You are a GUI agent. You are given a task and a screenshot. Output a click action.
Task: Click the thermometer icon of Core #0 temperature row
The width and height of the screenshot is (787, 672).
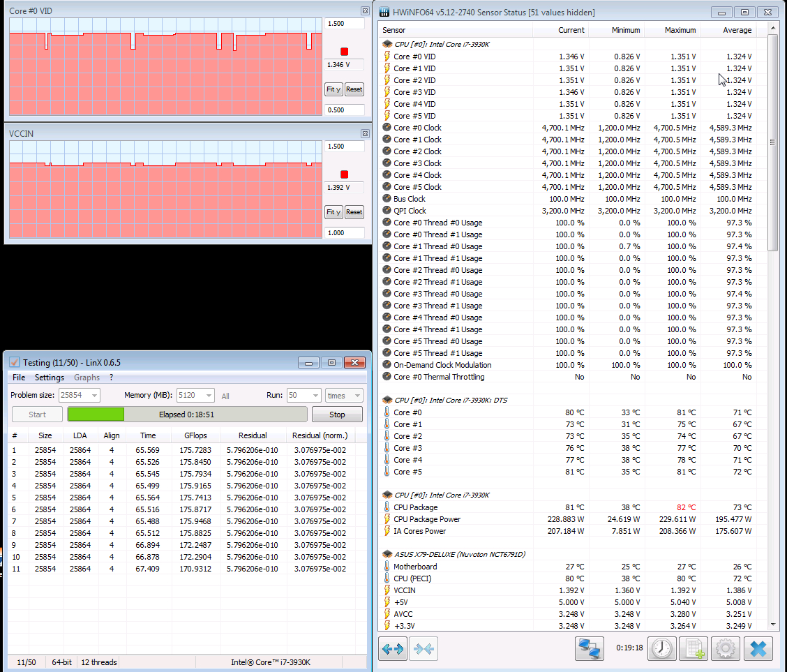coord(387,412)
